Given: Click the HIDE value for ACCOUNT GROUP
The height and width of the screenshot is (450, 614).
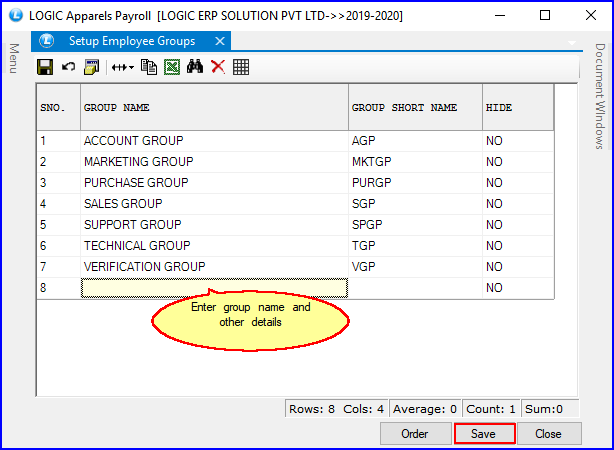Looking at the screenshot, I should [x=518, y=141].
